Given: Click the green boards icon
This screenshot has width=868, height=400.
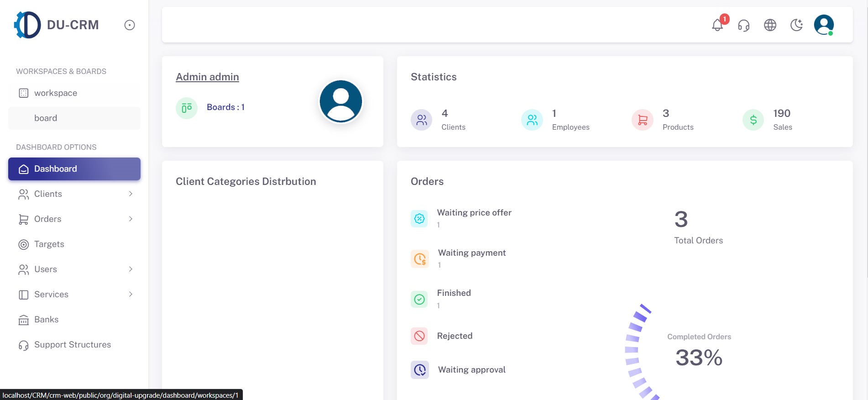Looking at the screenshot, I should pos(187,108).
